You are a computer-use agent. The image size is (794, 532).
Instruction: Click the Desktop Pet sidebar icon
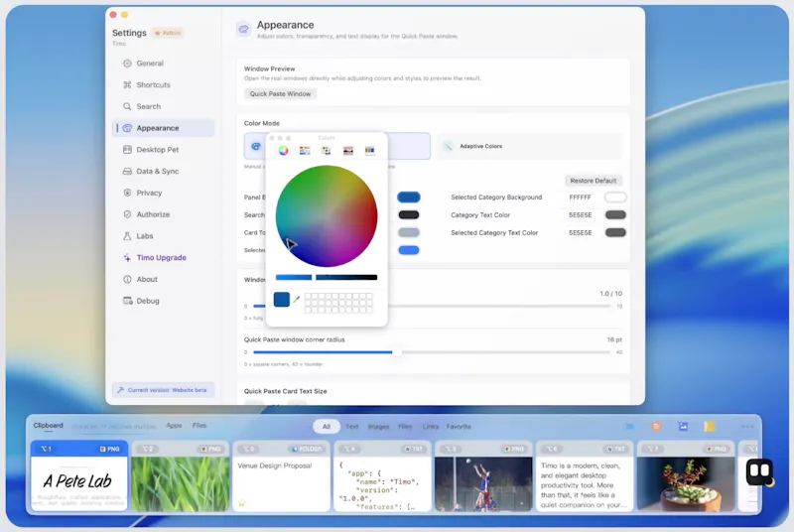click(127, 150)
